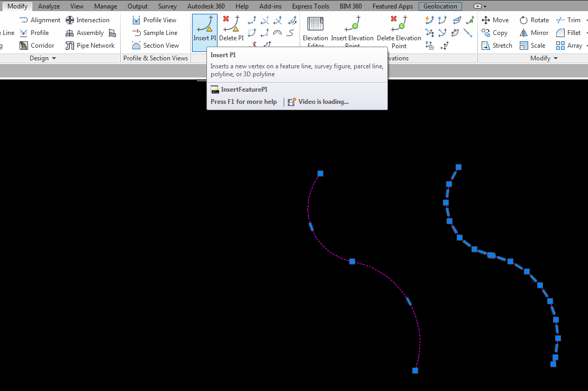Activate the Rotate command

[534, 20]
